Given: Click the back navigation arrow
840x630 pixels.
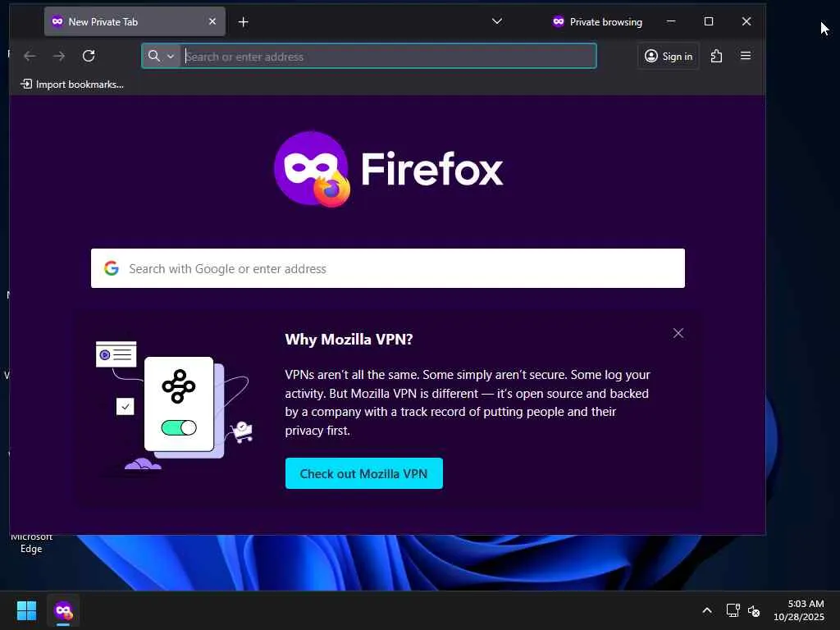Looking at the screenshot, I should coord(30,56).
